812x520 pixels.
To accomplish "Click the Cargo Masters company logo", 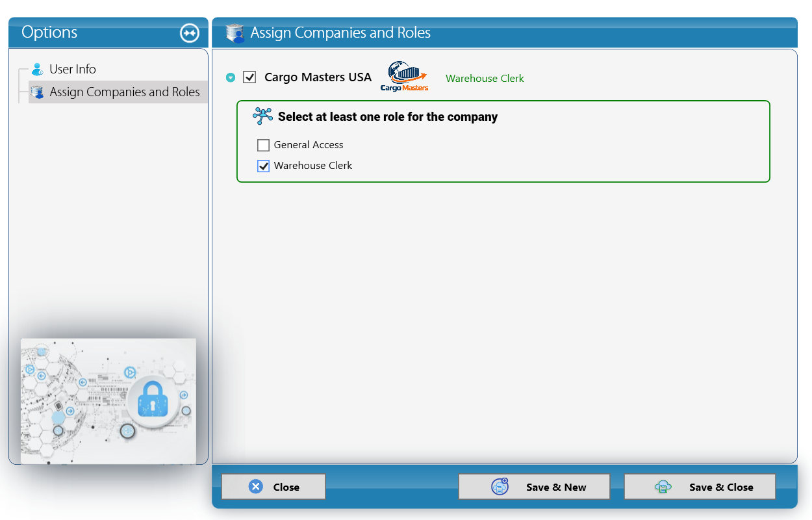I will click(404, 77).
